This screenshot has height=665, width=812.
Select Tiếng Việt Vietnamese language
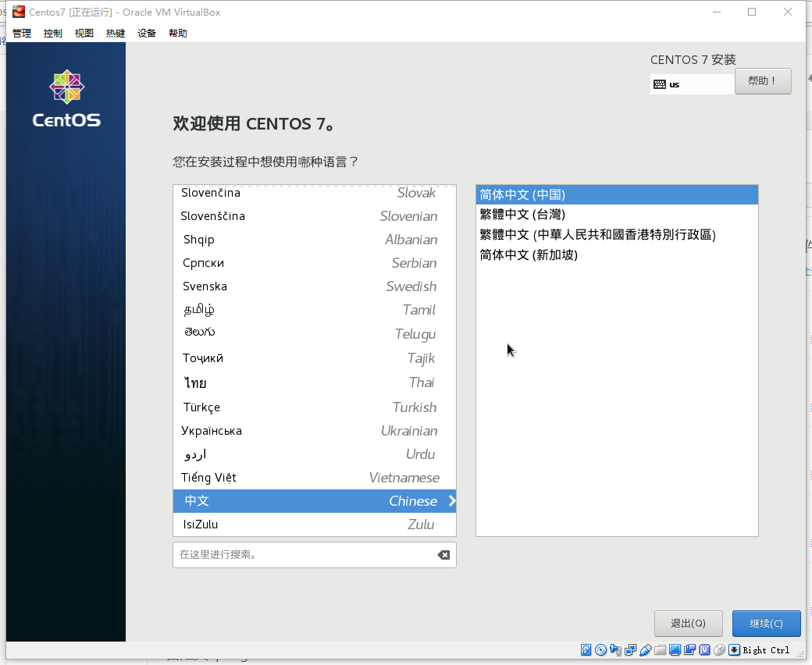coord(315,477)
